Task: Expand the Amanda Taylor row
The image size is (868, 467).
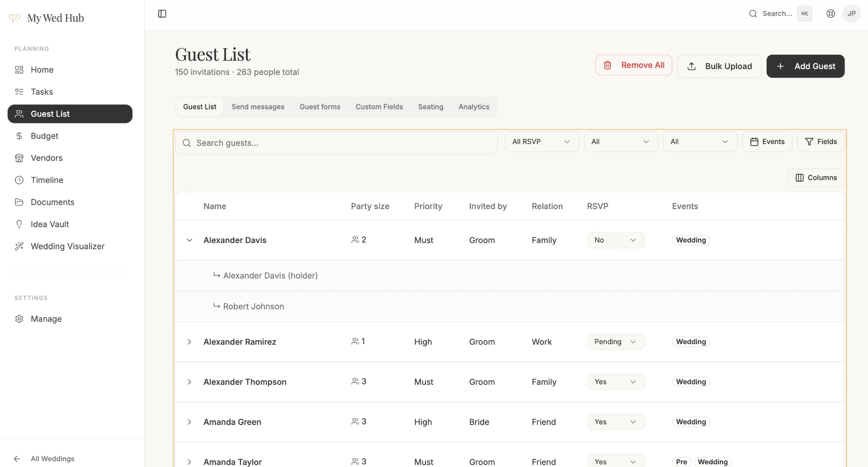Action: click(189, 462)
